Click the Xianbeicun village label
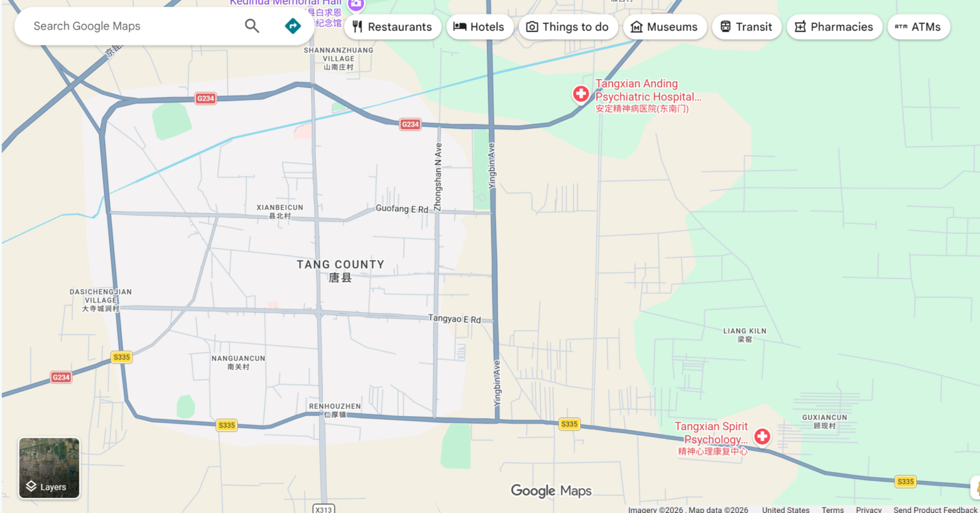The width and height of the screenshot is (980, 513). click(x=280, y=211)
